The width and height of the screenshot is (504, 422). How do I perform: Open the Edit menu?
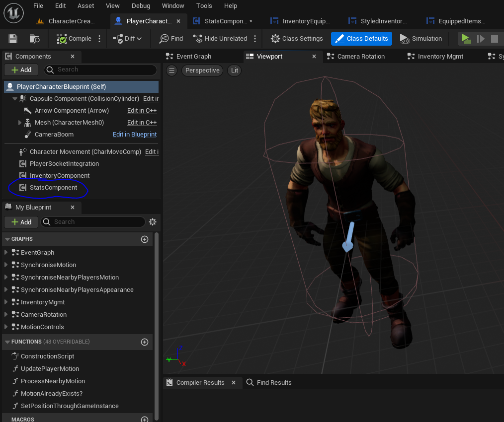coord(60,6)
